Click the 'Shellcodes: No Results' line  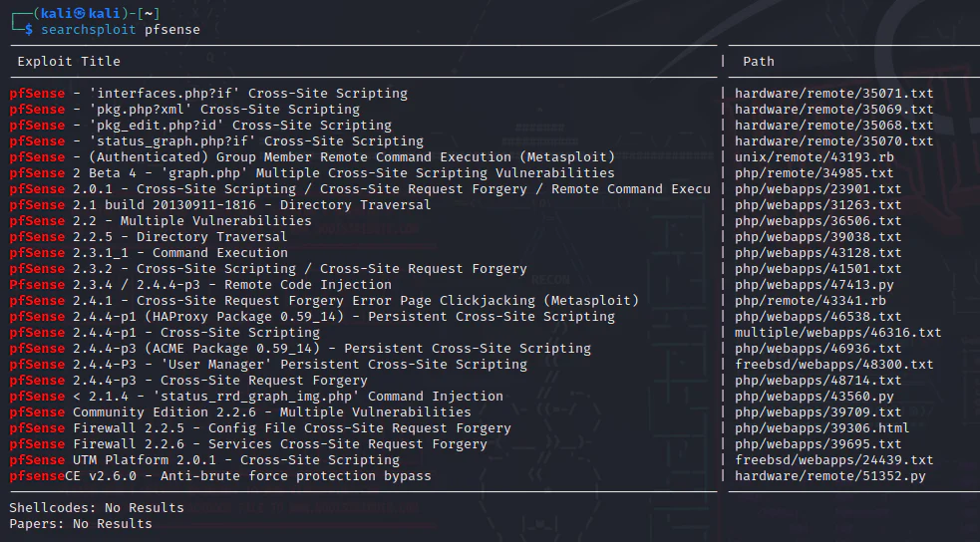[97, 507]
